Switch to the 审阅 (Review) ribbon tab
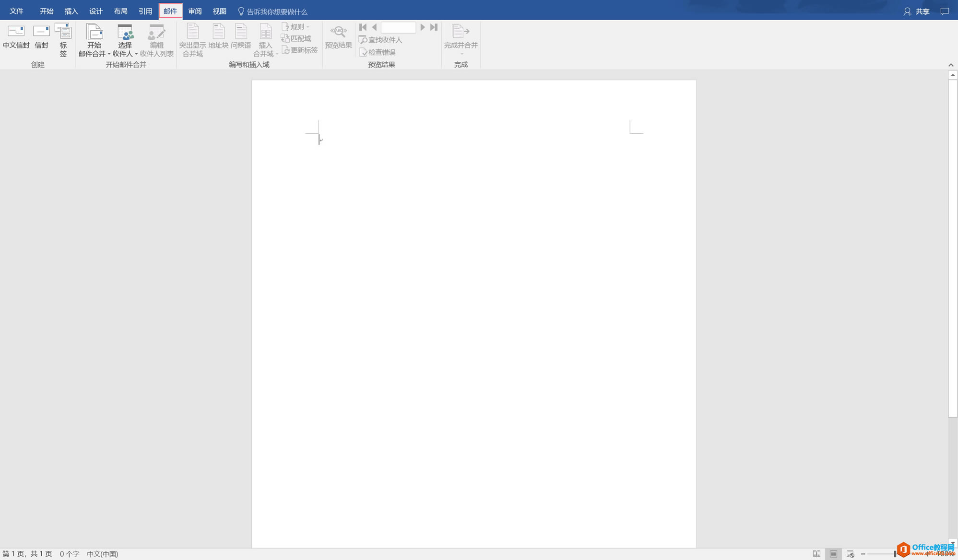Image resolution: width=958 pixels, height=560 pixels. pyautogui.click(x=195, y=11)
